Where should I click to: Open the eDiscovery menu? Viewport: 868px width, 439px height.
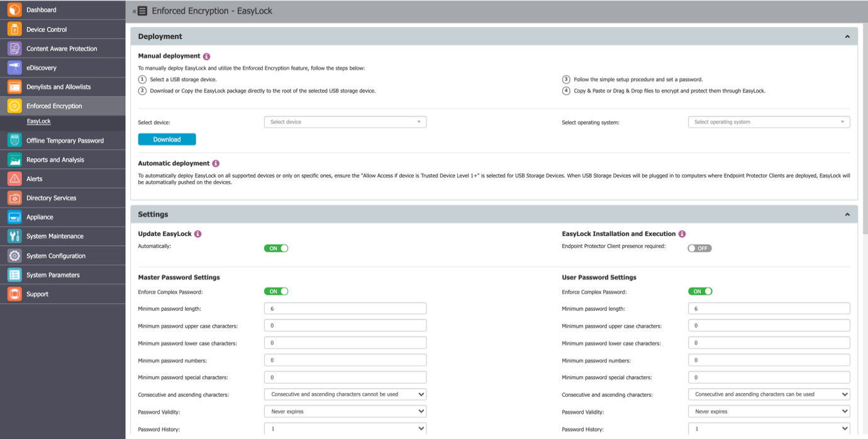click(42, 68)
